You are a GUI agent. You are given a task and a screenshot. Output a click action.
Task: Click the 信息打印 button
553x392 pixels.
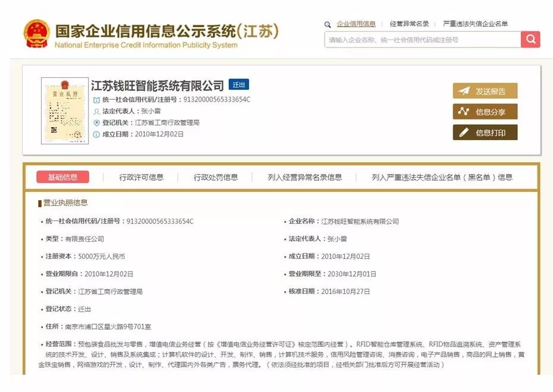tap(485, 132)
